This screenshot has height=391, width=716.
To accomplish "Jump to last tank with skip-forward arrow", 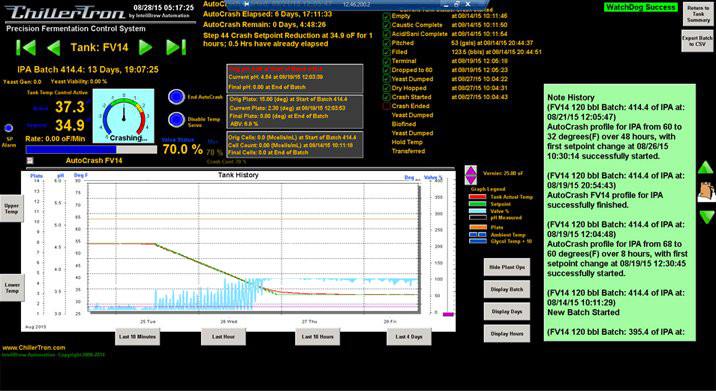I will point(176,47).
